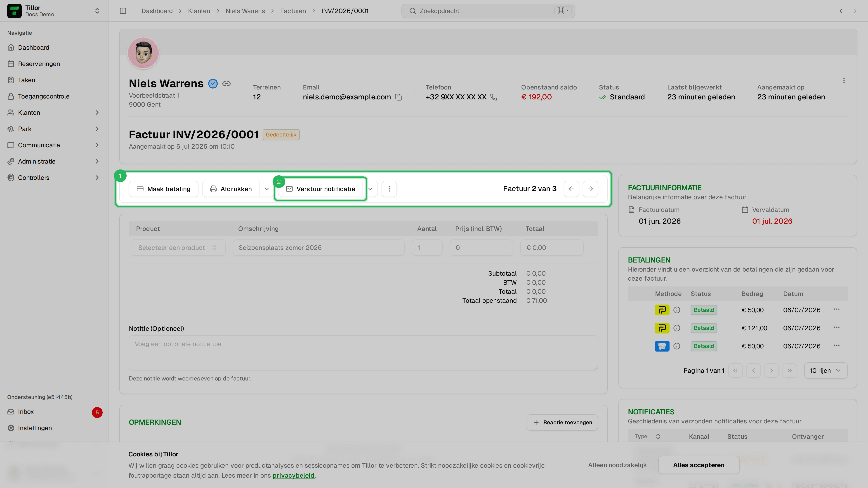Open the Tillor workspace switcher

[x=54, y=11]
